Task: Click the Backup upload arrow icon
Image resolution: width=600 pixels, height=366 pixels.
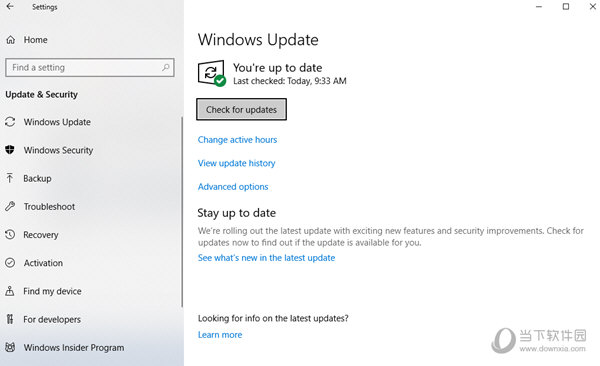Action: pyautogui.click(x=10, y=178)
